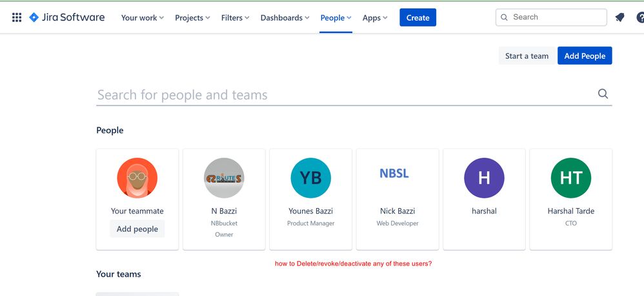The width and height of the screenshot is (644, 296).
Task: Open Harshal Tarde HT avatar
Action: click(x=571, y=178)
